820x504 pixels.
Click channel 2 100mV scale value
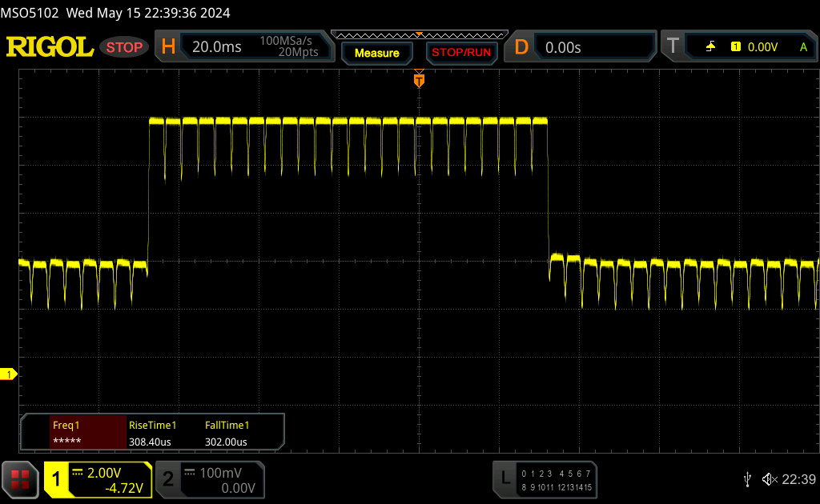pyautogui.click(x=221, y=473)
